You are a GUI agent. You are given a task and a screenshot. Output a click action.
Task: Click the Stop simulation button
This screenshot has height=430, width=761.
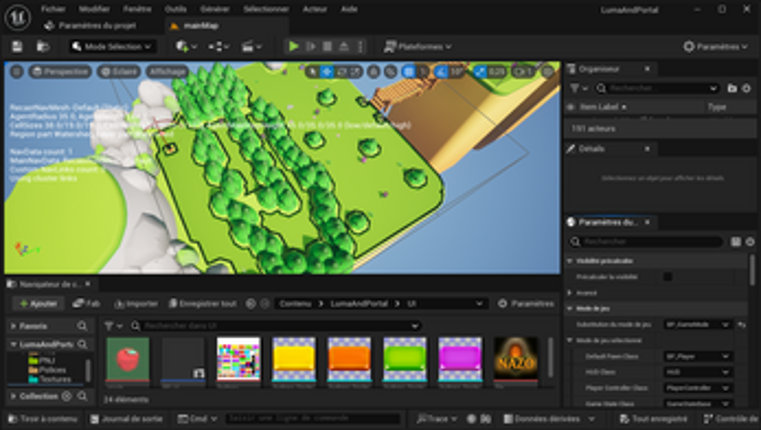coord(327,46)
